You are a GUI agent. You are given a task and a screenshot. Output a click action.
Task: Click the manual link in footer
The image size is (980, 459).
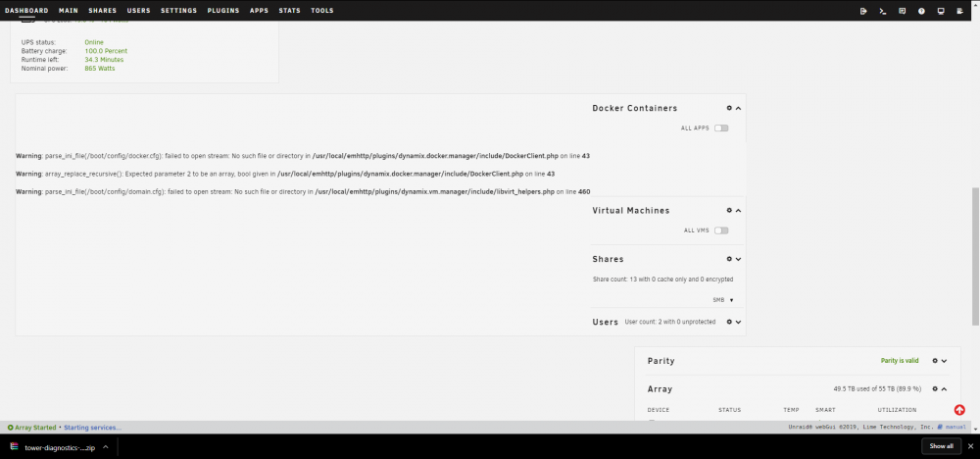(952, 427)
